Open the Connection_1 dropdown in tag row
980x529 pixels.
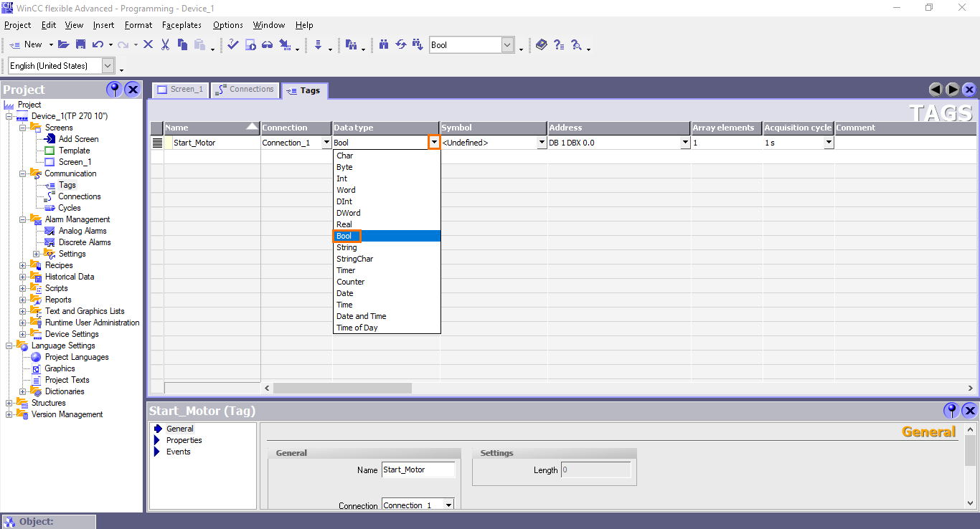point(326,143)
